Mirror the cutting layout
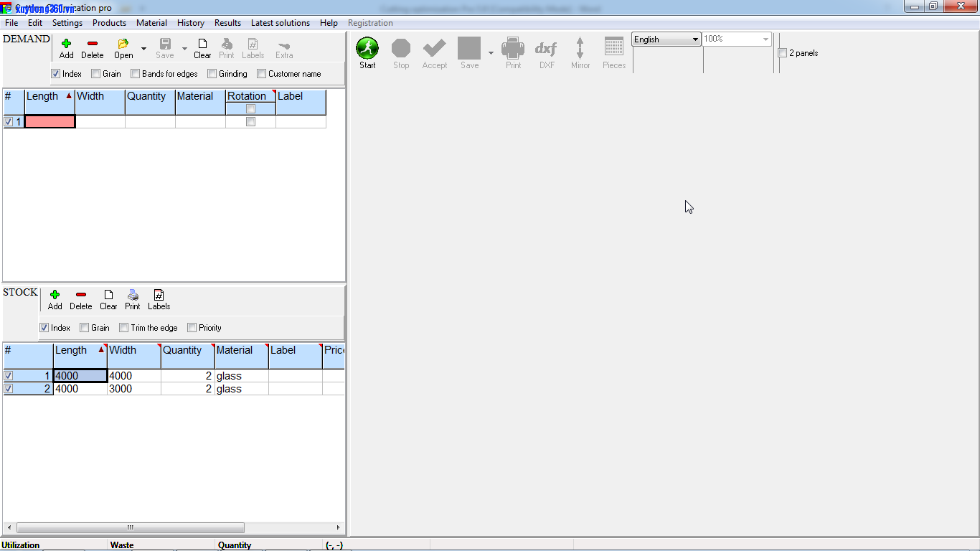This screenshot has width=980, height=551. tap(580, 53)
